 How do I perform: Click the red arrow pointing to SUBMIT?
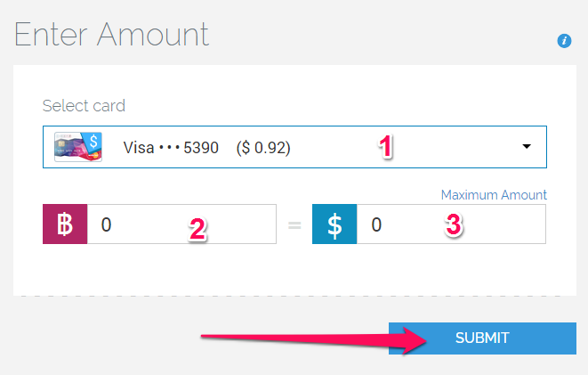point(314,339)
